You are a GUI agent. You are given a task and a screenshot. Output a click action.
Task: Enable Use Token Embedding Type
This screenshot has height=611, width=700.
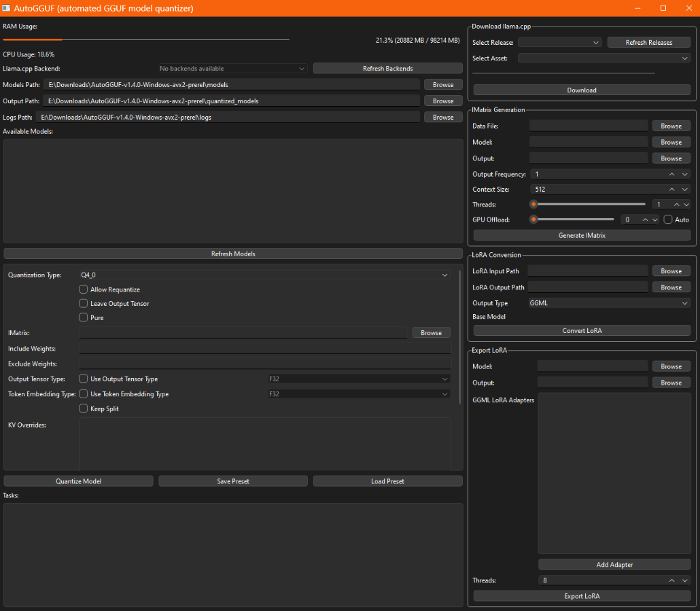(x=84, y=394)
